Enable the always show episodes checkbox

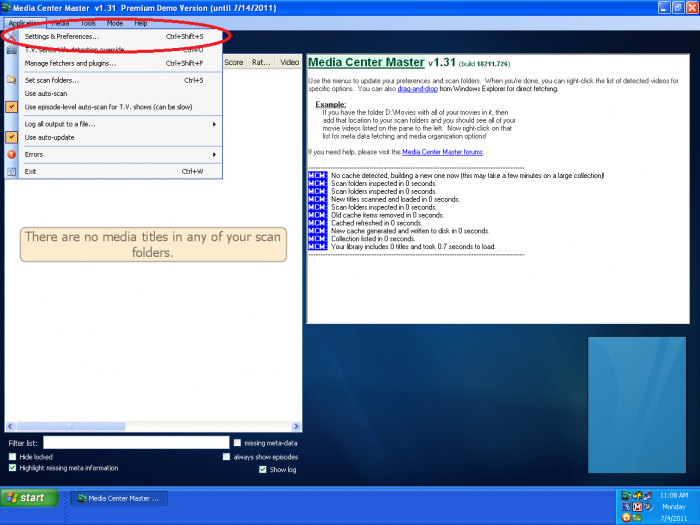click(226, 457)
